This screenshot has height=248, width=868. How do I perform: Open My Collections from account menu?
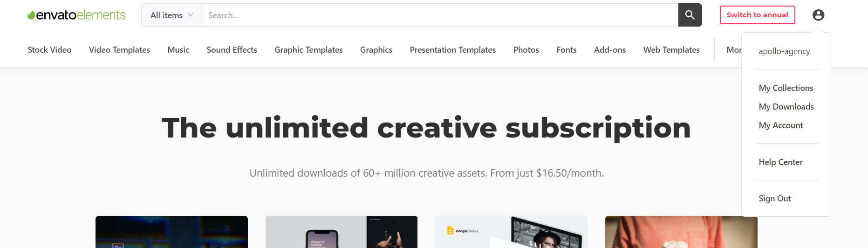[x=786, y=88]
